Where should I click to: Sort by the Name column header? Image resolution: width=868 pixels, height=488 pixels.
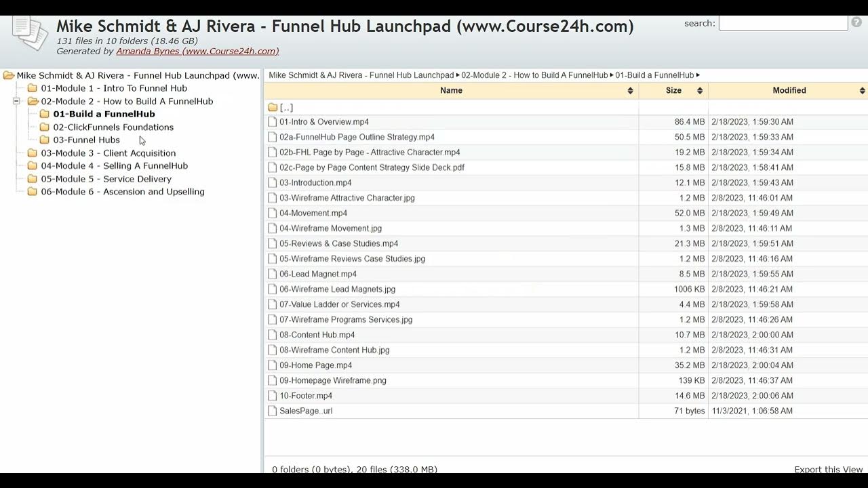click(451, 91)
